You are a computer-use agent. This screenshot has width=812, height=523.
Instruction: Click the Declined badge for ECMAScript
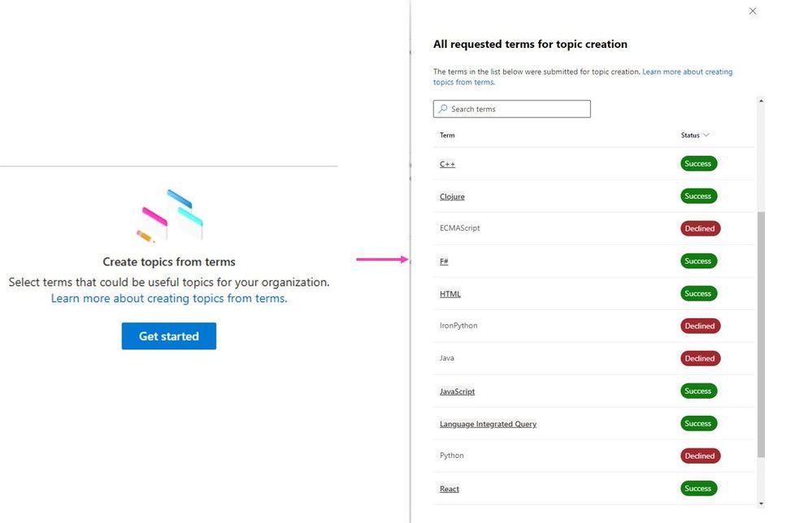700,229
